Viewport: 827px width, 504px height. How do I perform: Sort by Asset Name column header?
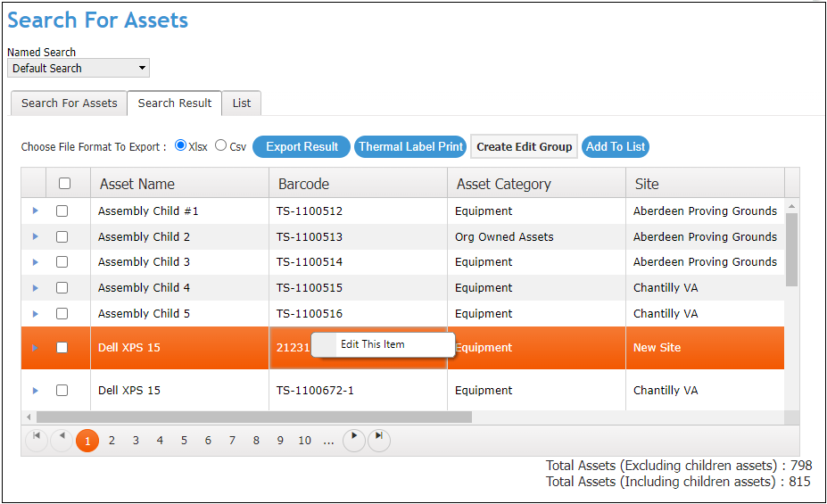click(x=180, y=184)
